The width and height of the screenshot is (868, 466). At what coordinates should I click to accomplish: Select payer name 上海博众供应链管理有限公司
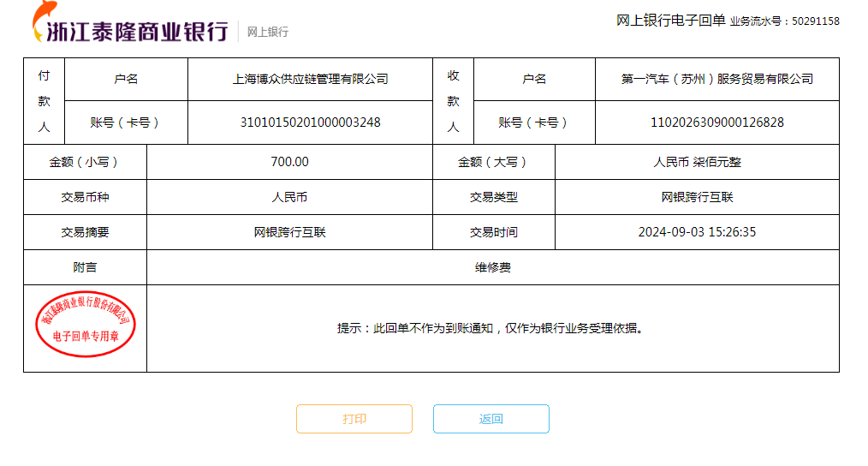310,79
